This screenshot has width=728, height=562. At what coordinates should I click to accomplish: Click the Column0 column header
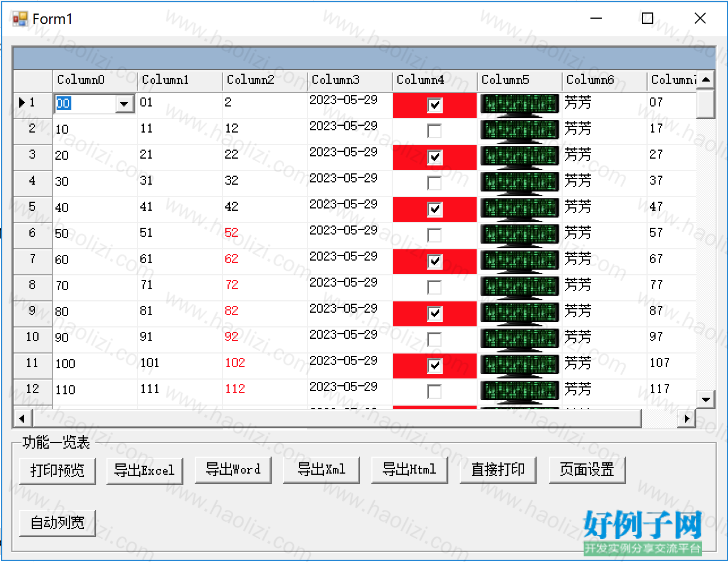(95, 80)
